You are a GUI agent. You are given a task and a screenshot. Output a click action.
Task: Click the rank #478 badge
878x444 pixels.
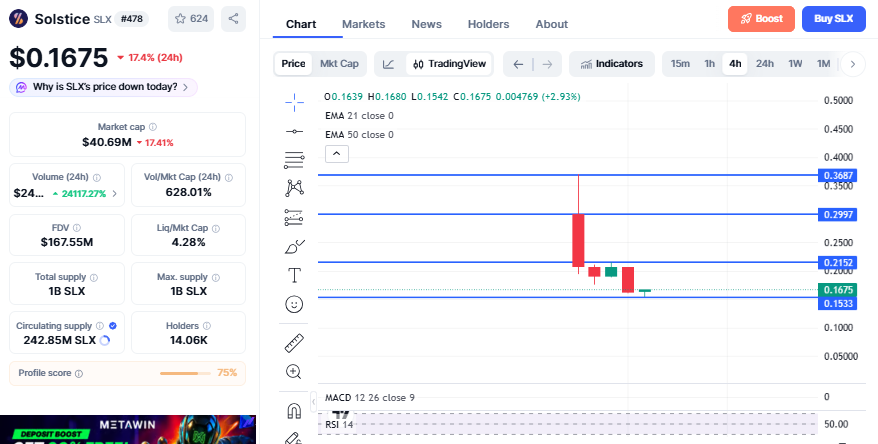(132, 18)
